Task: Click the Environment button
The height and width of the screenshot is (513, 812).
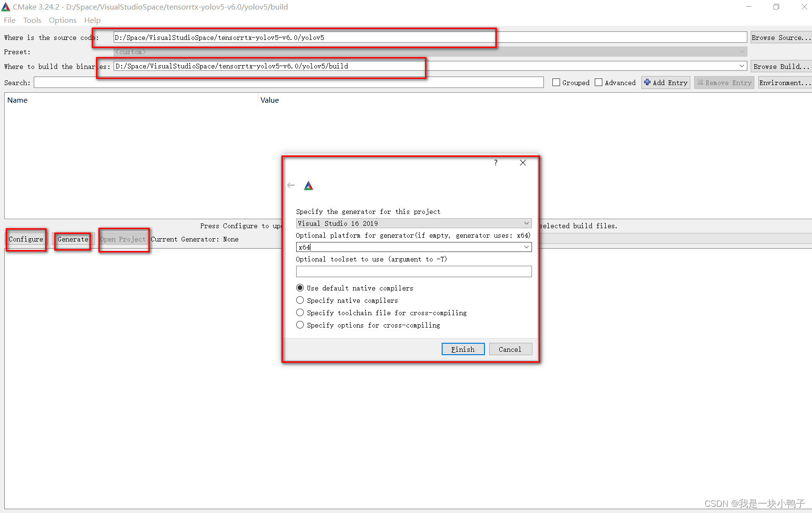Action: click(785, 83)
